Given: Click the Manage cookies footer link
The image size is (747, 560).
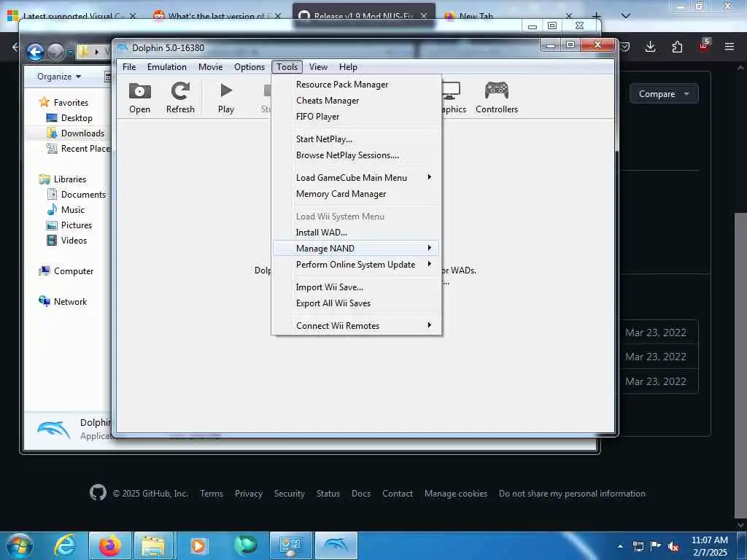Looking at the screenshot, I should [x=456, y=494].
